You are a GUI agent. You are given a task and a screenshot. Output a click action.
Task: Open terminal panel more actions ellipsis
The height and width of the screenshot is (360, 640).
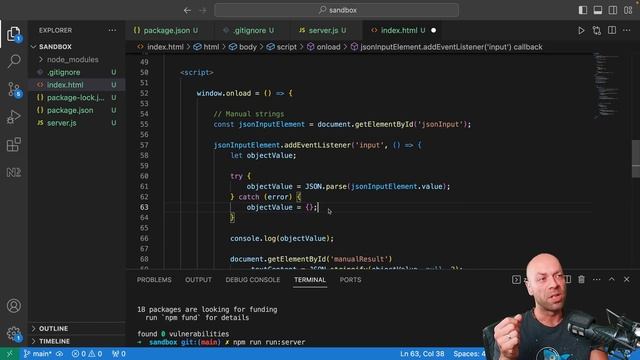tap(596, 280)
